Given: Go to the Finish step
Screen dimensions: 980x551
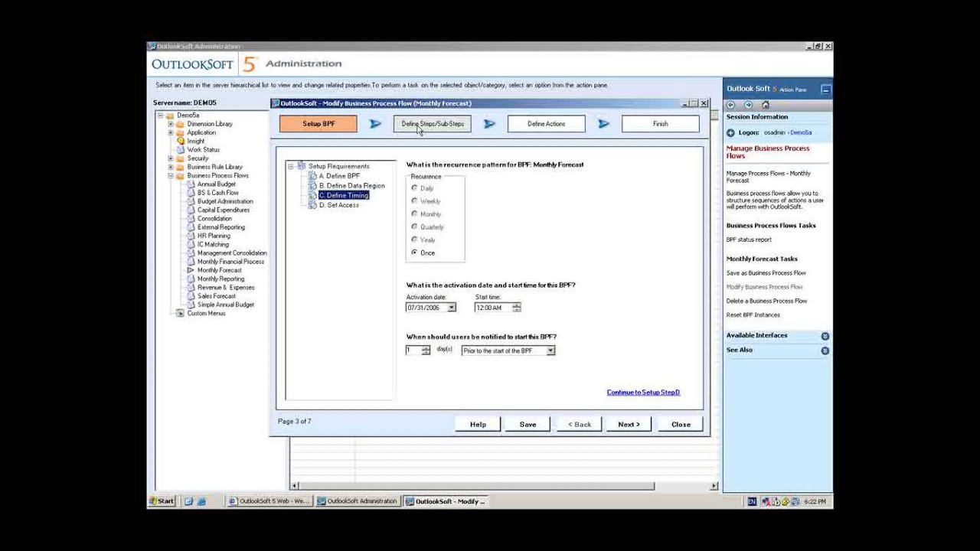Looking at the screenshot, I should 660,124.
